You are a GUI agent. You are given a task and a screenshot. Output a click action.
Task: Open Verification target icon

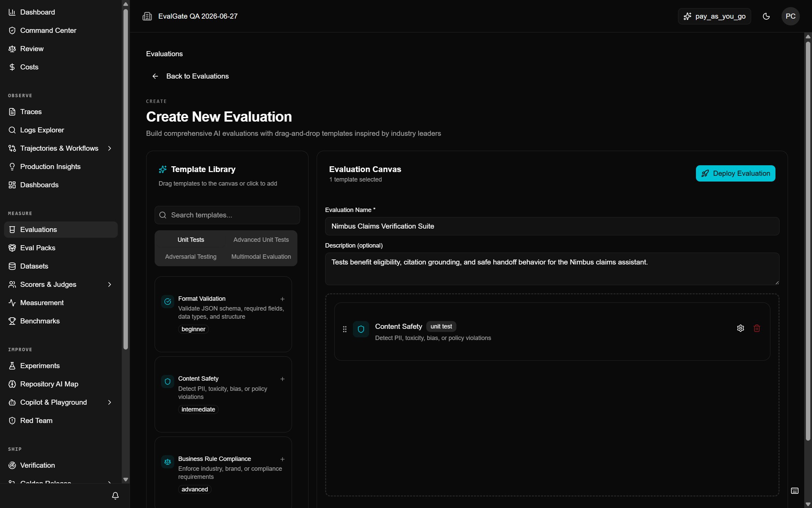coord(12,465)
